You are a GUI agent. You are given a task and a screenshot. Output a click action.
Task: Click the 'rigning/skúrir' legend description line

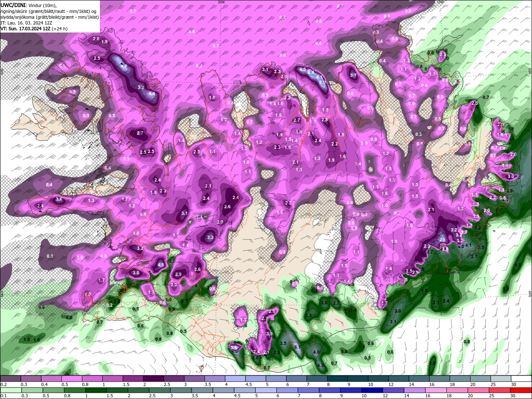49,11
